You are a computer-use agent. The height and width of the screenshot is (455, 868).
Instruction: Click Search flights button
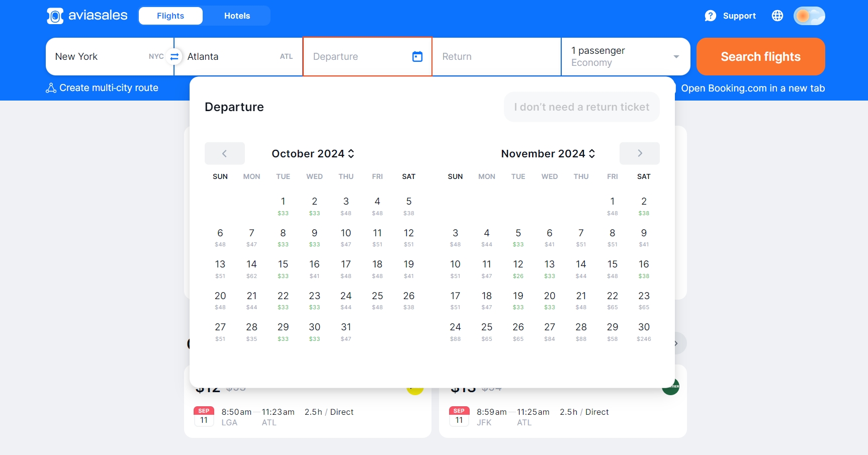click(x=760, y=57)
